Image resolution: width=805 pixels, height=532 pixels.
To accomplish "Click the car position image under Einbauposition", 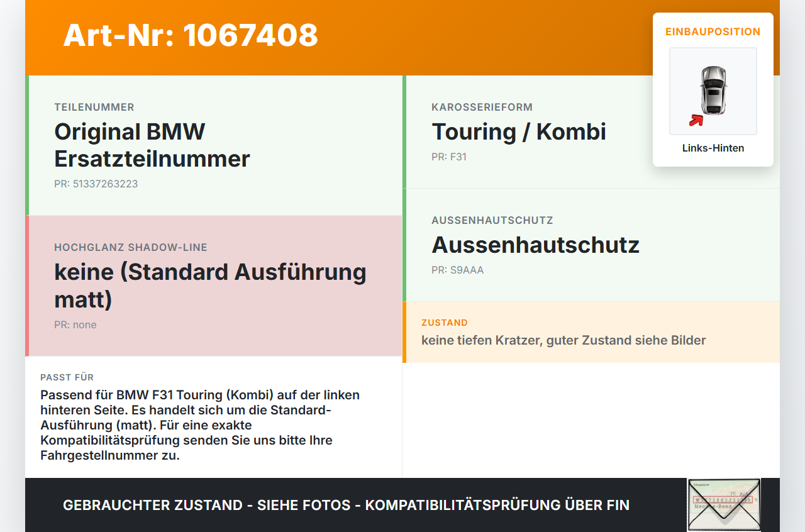I will click(713, 91).
